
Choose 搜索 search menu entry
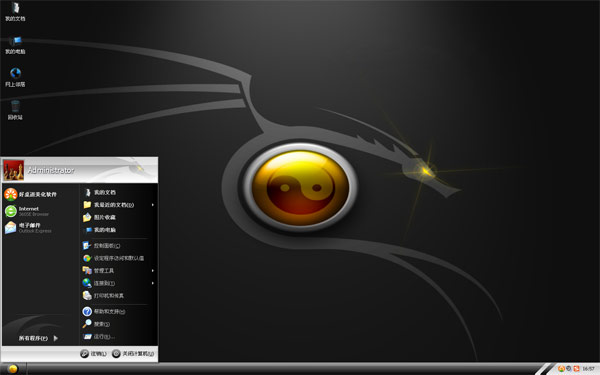click(x=96, y=324)
